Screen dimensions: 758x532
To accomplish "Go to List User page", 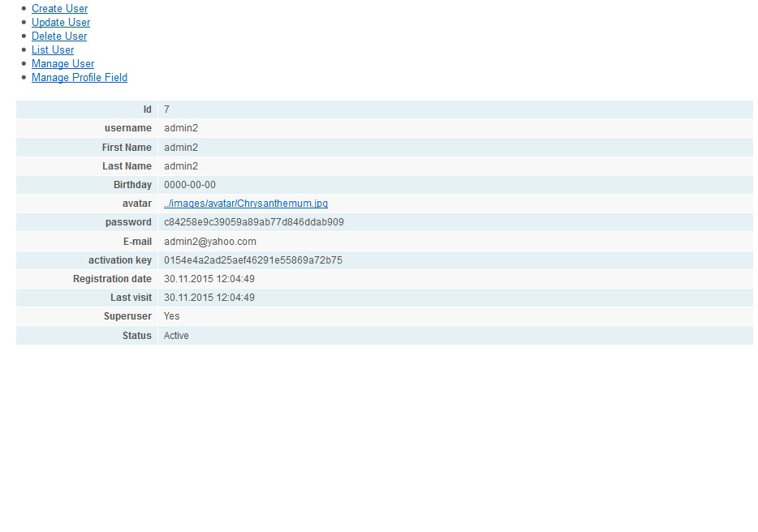I will tap(53, 50).
